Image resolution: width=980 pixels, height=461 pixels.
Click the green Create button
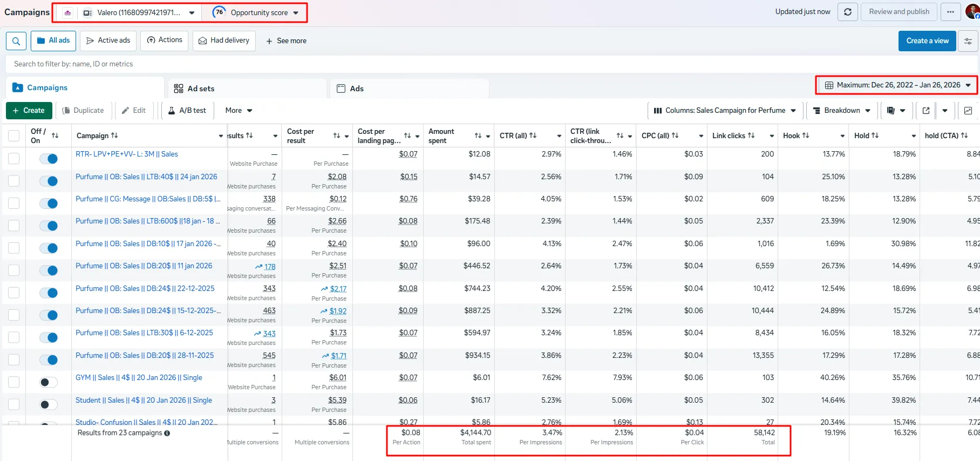point(29,111)
